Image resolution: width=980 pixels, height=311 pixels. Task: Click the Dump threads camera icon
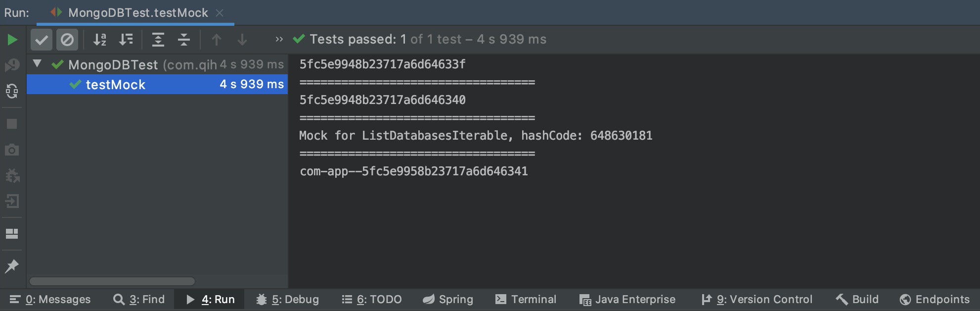click(x=12, y=150)
